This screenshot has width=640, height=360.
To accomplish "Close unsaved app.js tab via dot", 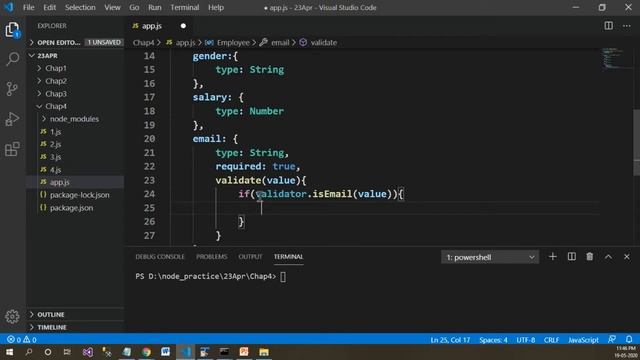I will [x=183, y=26].
